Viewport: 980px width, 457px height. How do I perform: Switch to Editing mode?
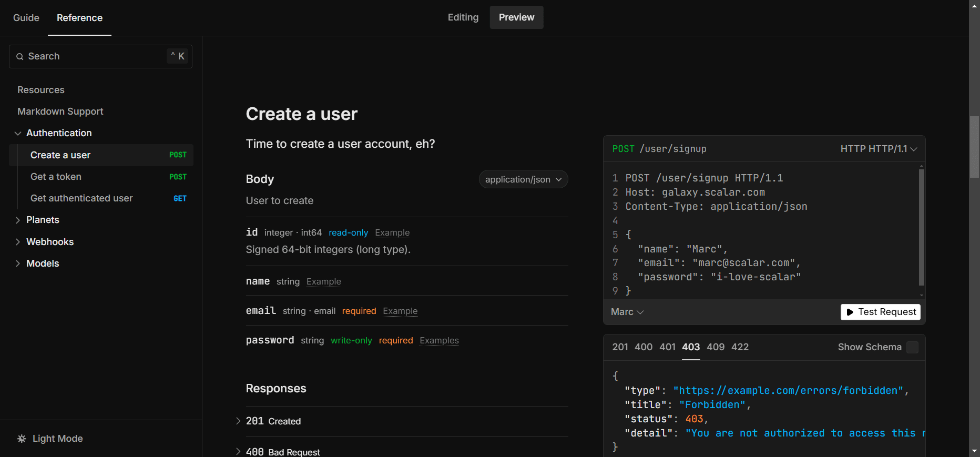463,17
